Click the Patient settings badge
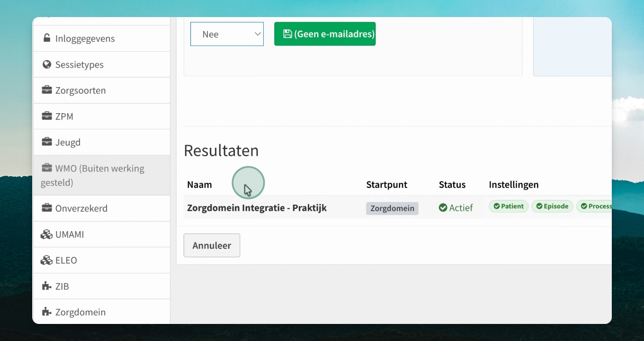644x341 pixels. click(x=509, y=206)
